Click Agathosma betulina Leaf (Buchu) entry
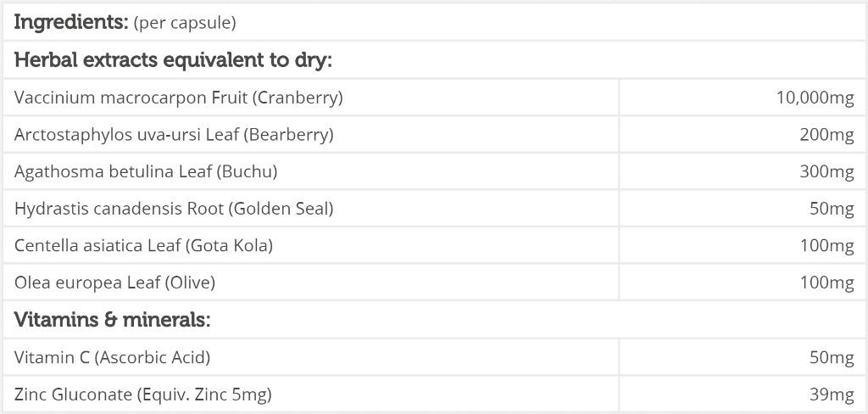Viewport: 868px width, 414px height. (x=146, y=172)
